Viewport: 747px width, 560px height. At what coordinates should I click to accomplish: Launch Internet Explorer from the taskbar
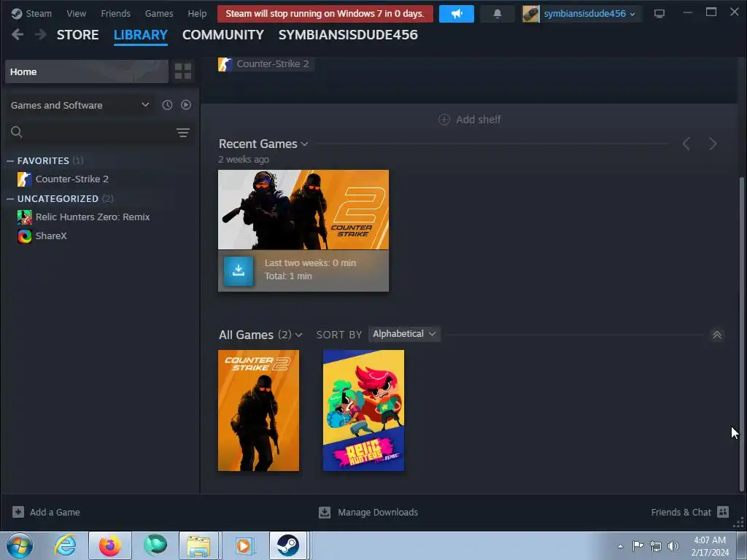(x=65, y=545)
